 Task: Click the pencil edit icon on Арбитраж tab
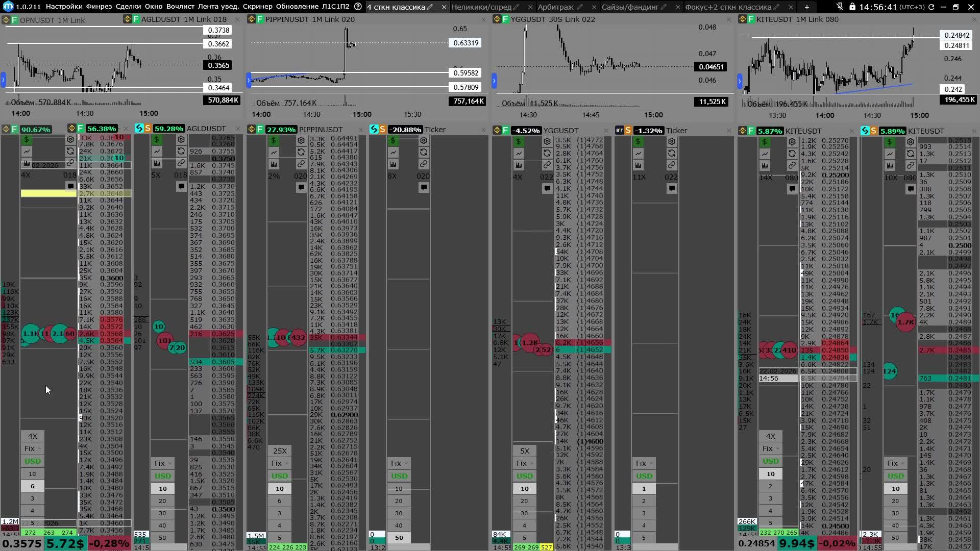(x=580, y=7)
